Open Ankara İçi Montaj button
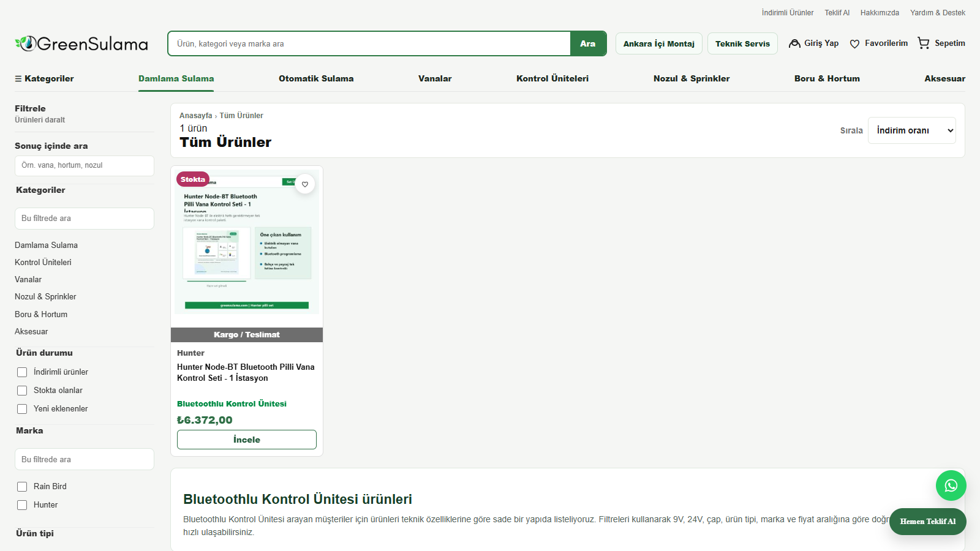 (x=659, y=43)
